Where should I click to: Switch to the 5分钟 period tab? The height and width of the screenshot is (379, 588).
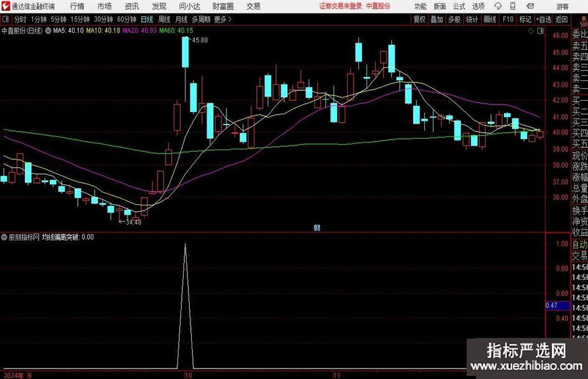[58, 19]
